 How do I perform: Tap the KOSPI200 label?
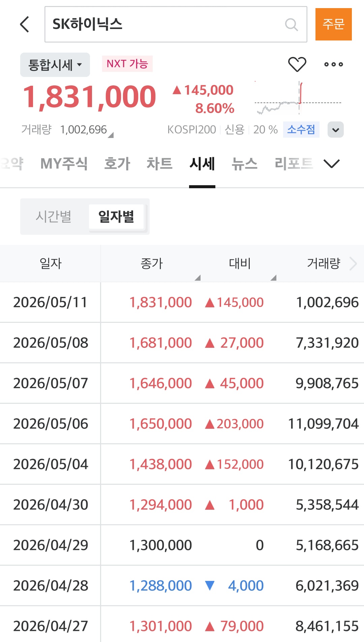(x=191, y=130)
